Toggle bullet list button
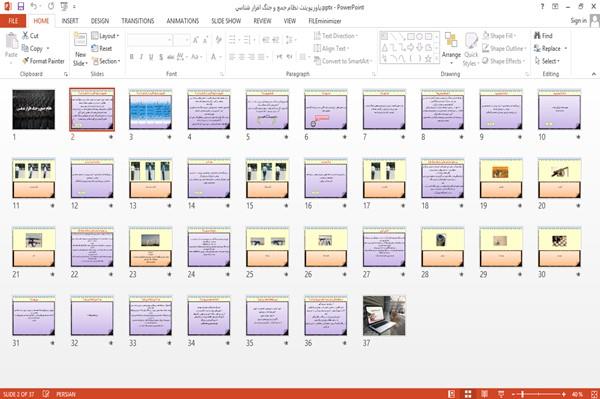This screenshot has width=600, height=399. pyautogui.click(x=233, y=40)
